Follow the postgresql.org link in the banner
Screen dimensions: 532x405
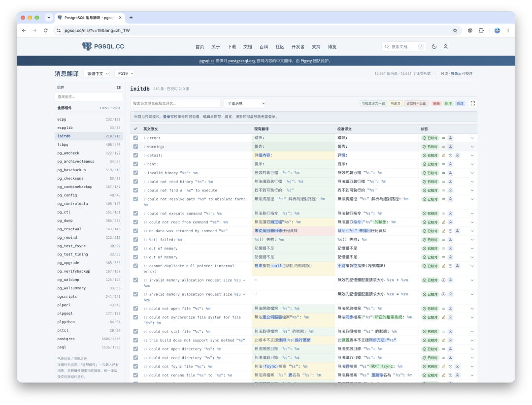coord(241,61)
